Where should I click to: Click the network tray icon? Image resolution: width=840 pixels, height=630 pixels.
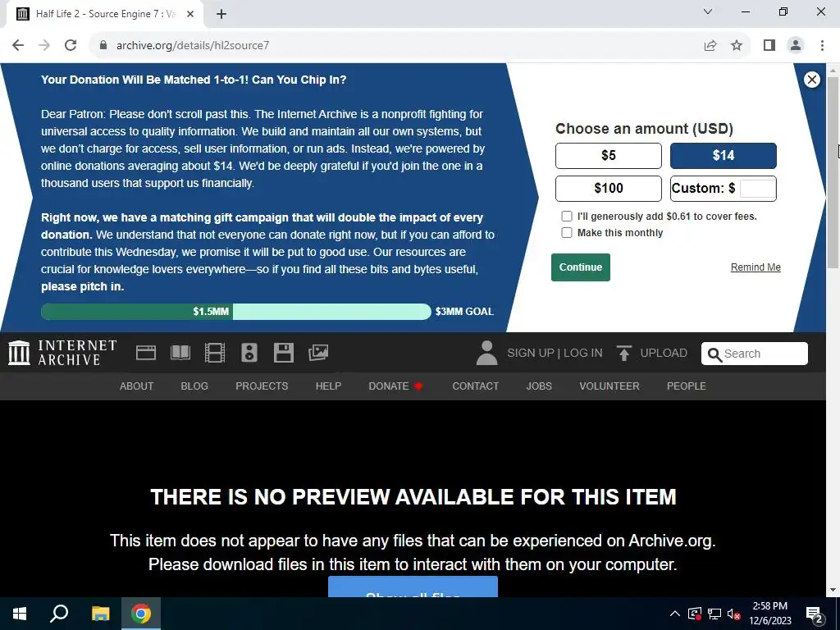tap(714, 614)
